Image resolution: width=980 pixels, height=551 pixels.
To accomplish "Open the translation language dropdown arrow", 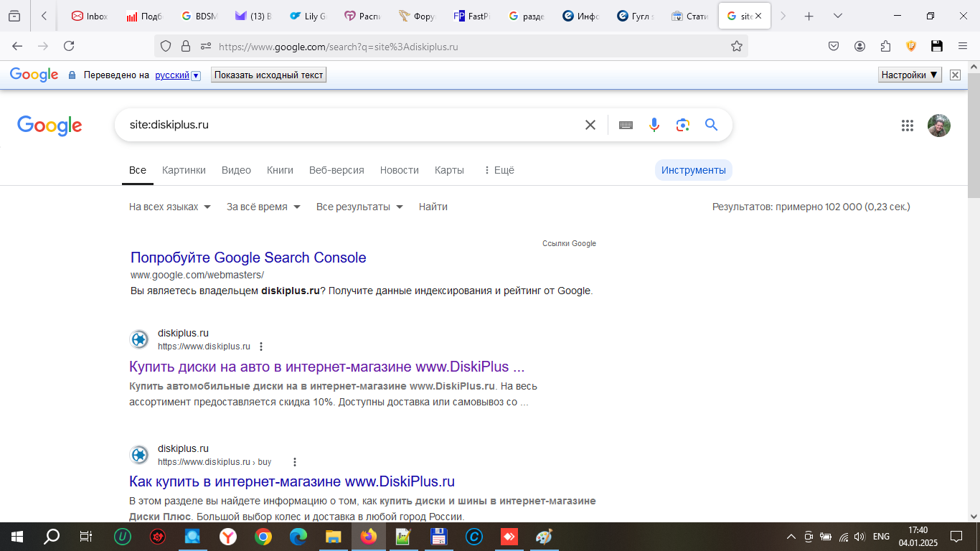I will click(196, 75).
